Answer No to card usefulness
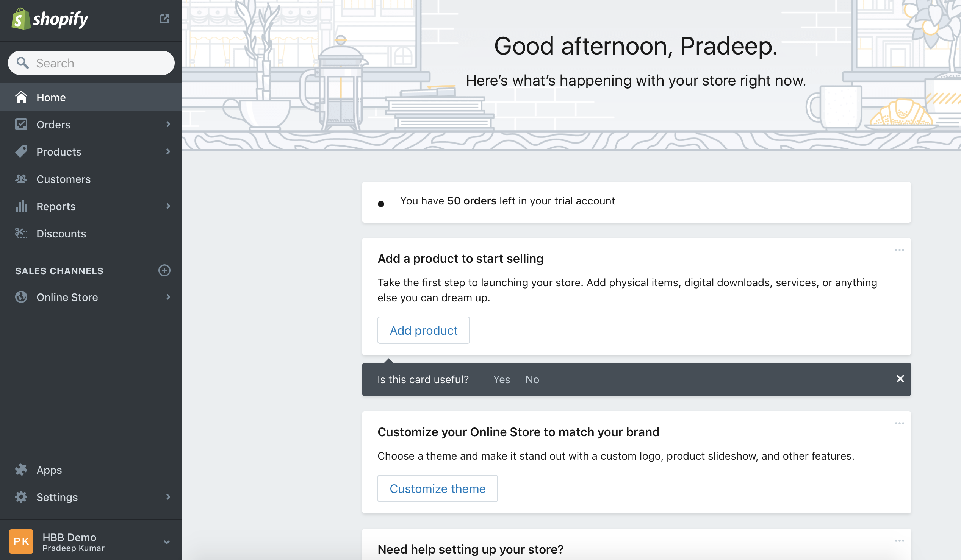Image resolution: width=961 pixels, height=560 pixels. (532, 379)
